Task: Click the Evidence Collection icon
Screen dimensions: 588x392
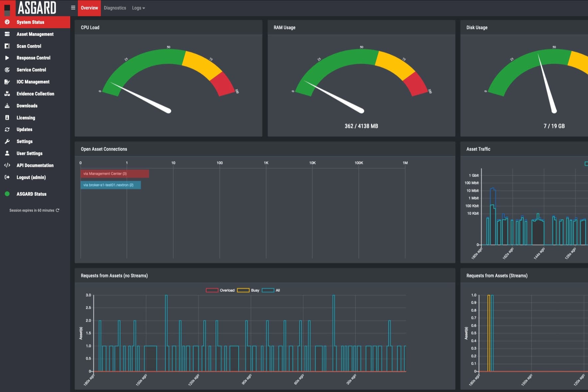Action: (x=7, y=94)
